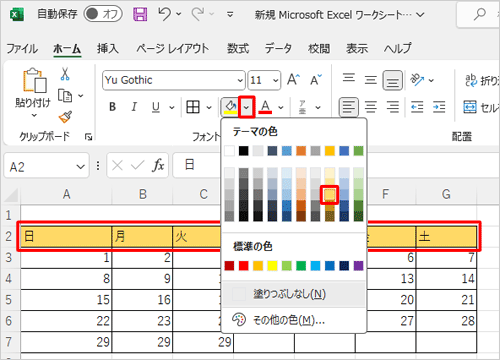Click the Insert Function fx icon

pos(158,165)
